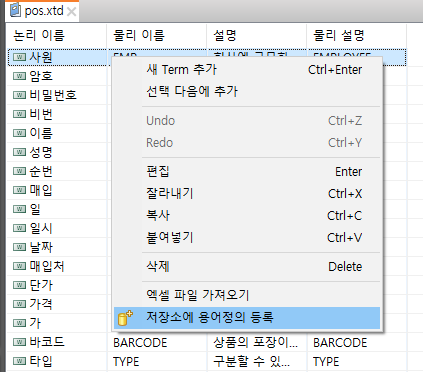423x372 pixels.
Task: Click word icon beside '날짜'
Action: pos(19,247)
